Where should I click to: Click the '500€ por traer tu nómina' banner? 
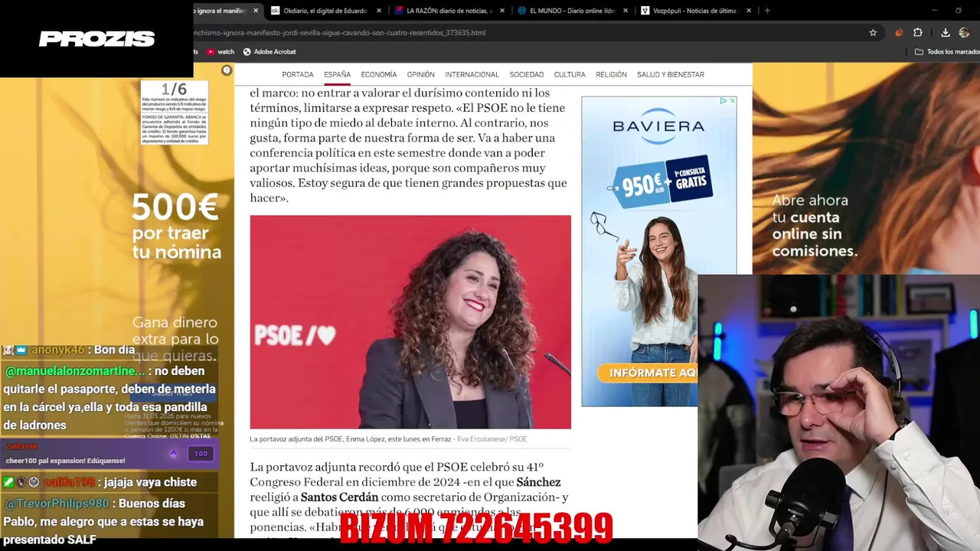pyautogui.click(x=176, y=227)
